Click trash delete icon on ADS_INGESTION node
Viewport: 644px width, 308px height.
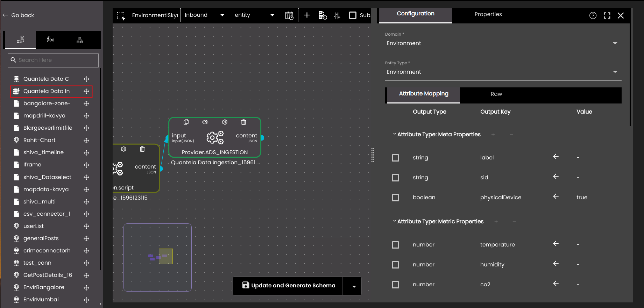[x=243, y=122]
